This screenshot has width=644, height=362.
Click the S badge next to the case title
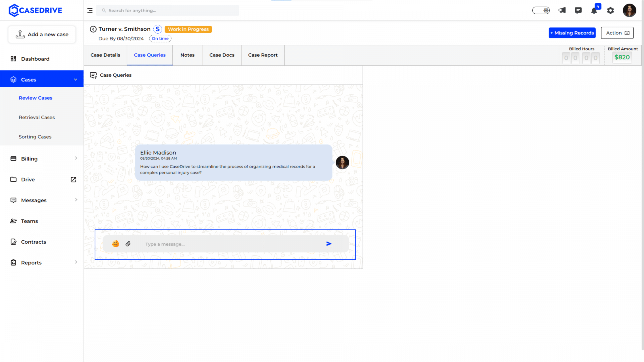point(157,29)
